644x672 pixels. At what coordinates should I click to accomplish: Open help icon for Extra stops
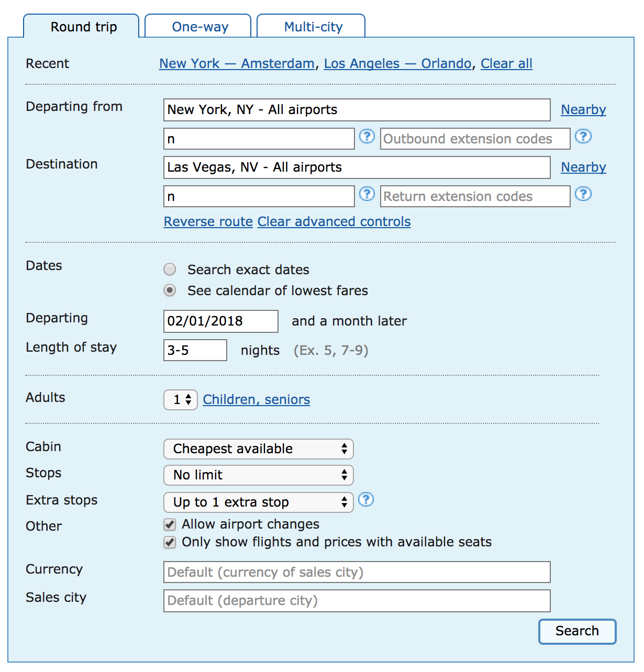(x=366, y=500)
